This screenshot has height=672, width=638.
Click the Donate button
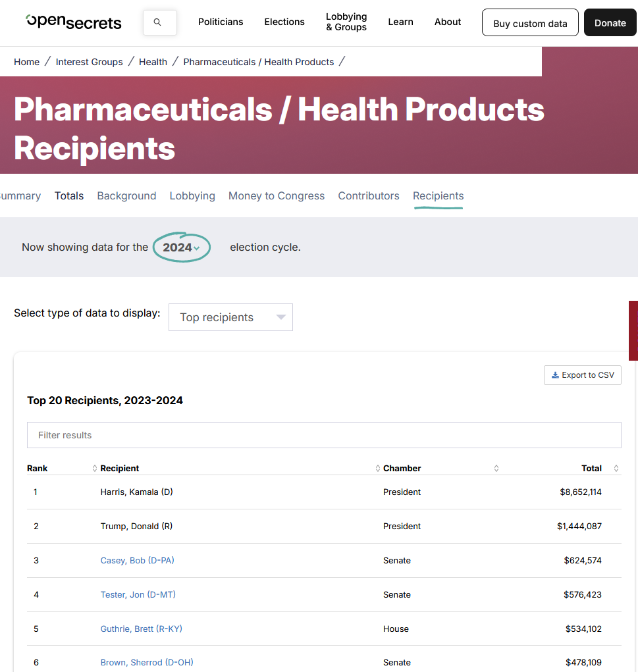click(610, 23)
